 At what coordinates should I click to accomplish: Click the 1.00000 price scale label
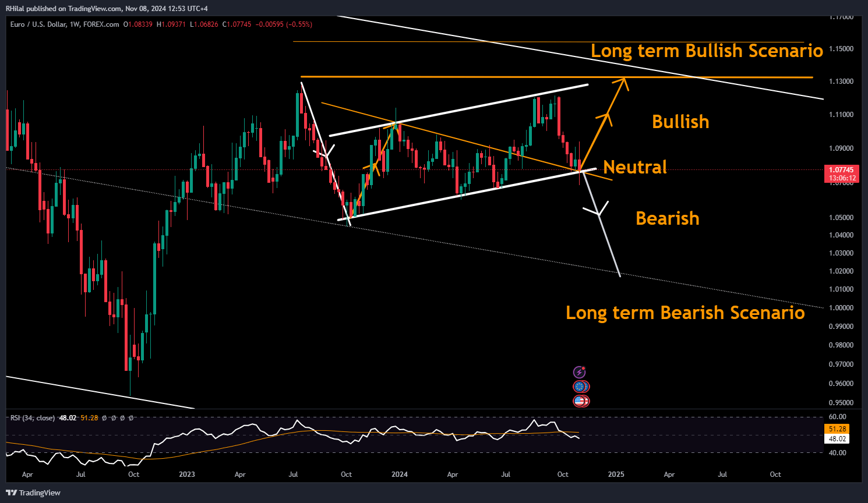tap(841, 308)
